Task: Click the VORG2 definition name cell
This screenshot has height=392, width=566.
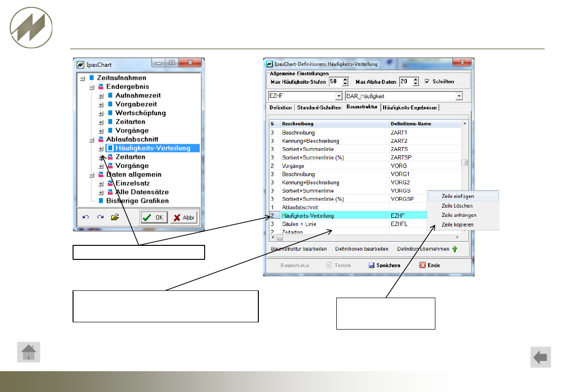Action: 425,182
